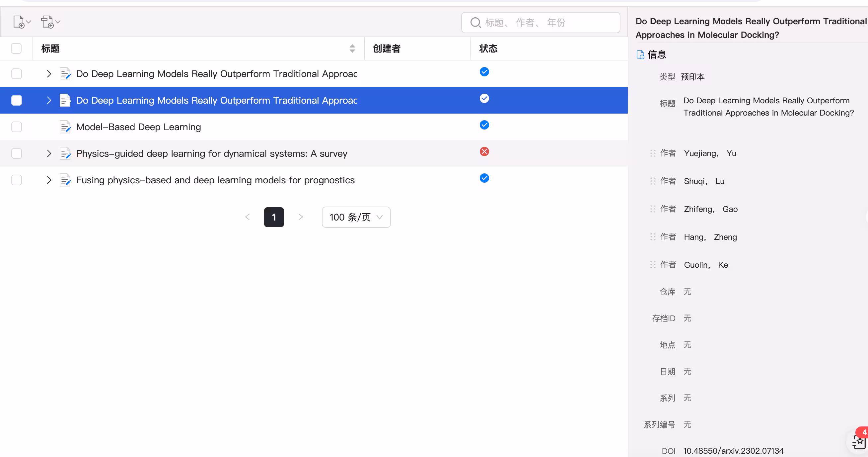The height and width of the screenshot is (457, 868).
Task: Select the 创建者 column header
Action: click(386, 48)
